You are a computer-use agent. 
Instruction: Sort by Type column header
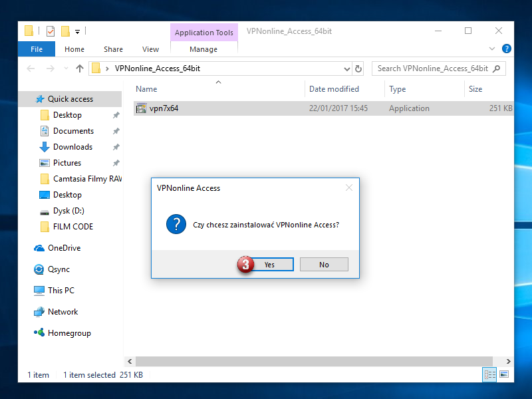[x=397, y=89]
